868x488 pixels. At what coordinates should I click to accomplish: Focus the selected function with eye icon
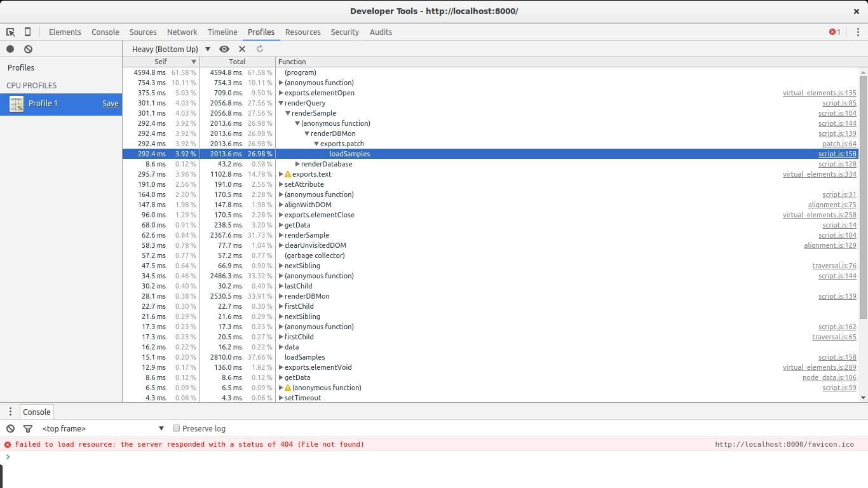point(224,49)
